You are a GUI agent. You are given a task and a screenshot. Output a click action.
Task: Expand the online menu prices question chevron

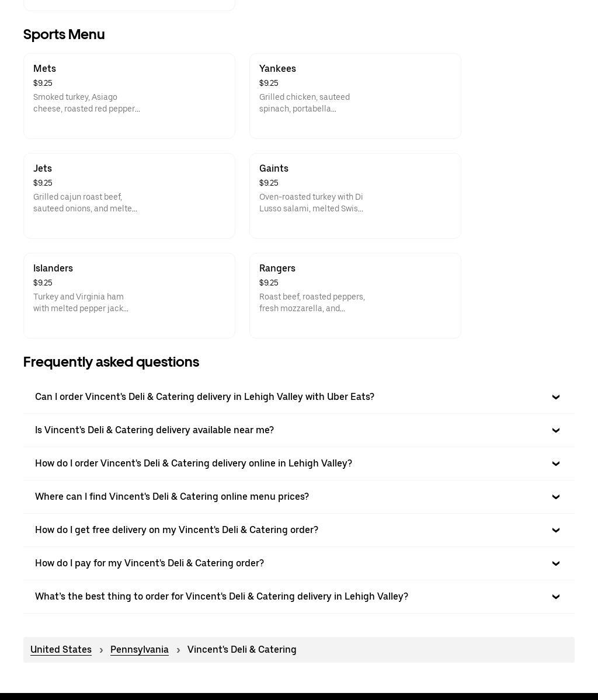pyautogui.click(x=556, y=497)
